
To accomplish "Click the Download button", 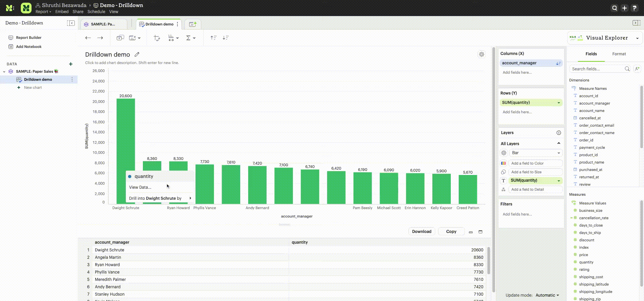I will pos(422,232).
